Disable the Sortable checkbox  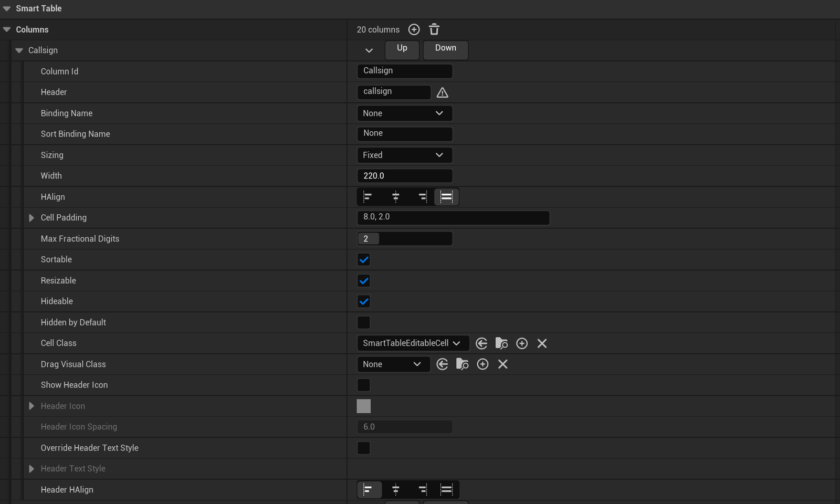(x=364, y=260)
